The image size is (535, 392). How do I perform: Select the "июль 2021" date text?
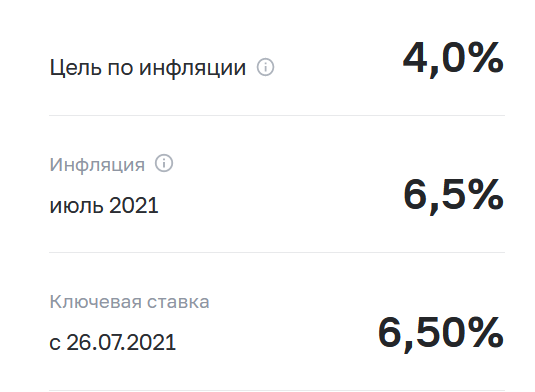tap(104, 206)
